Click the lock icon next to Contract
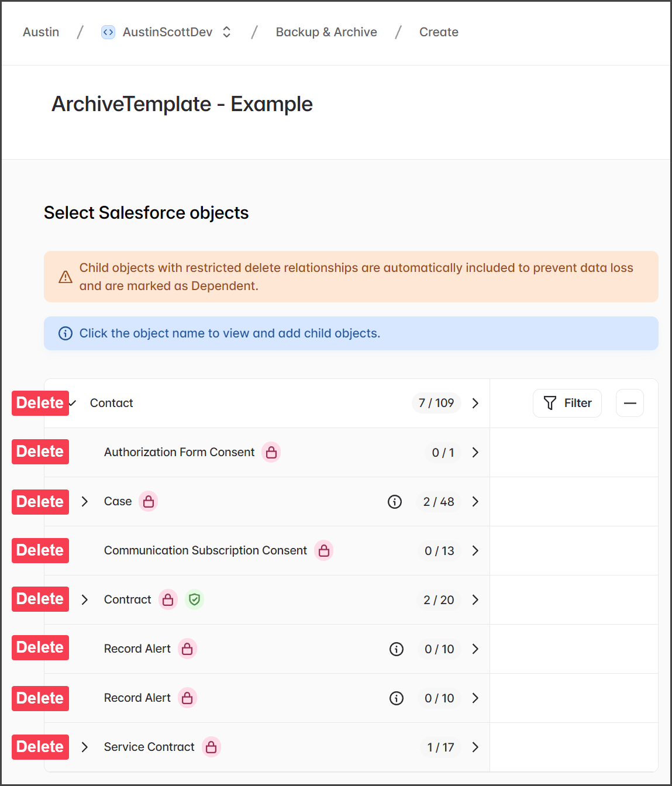Screen dimensions: 672x786 tap(168, 599)
